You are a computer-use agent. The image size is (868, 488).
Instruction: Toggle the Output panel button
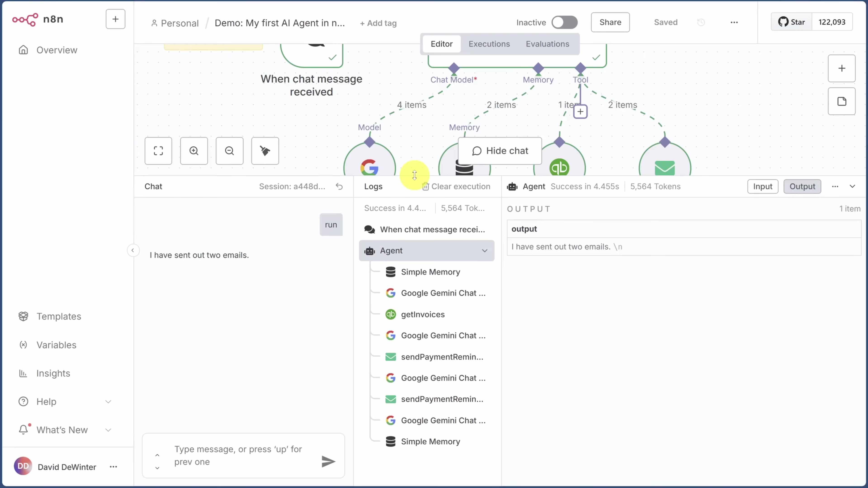pyautogui.click(x=802, y=186)
